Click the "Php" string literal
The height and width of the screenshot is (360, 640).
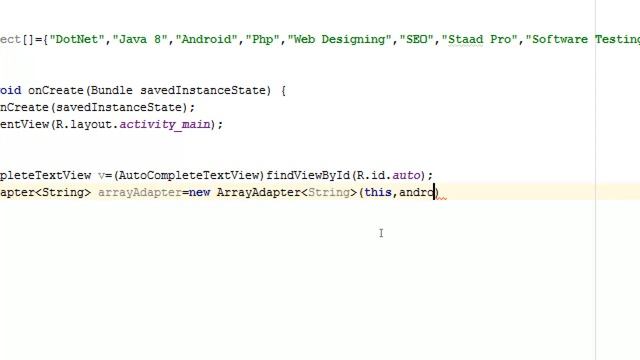tap(262, 40)
